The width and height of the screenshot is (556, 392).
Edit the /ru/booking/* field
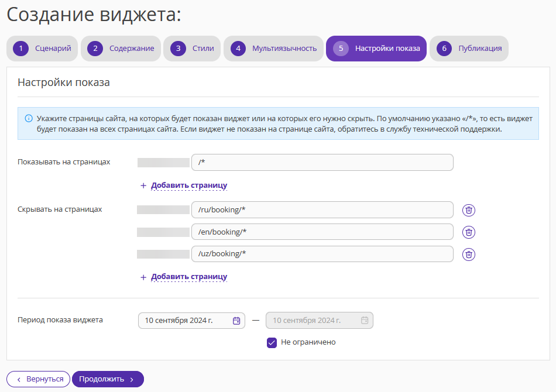coord(322,210)
